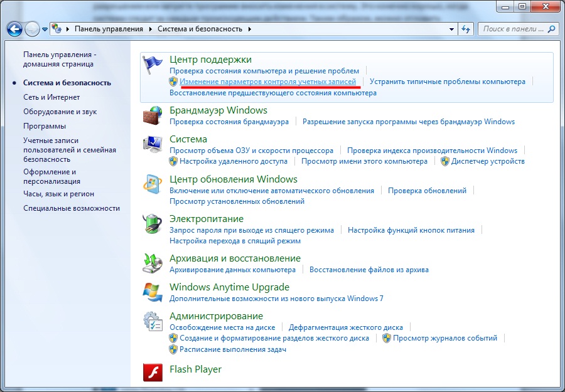Click Настройка функций кнопок питания
Viewport: 565px width, 392px height.
411,230
